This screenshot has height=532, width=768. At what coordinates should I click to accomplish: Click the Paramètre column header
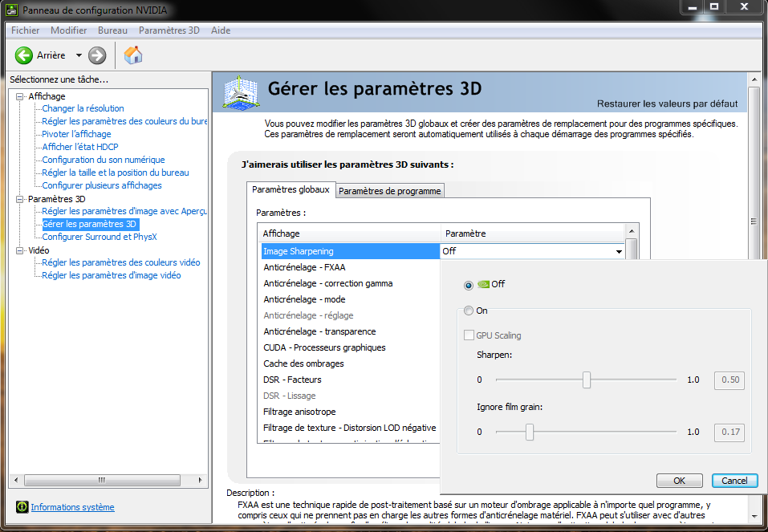[533, 234]
